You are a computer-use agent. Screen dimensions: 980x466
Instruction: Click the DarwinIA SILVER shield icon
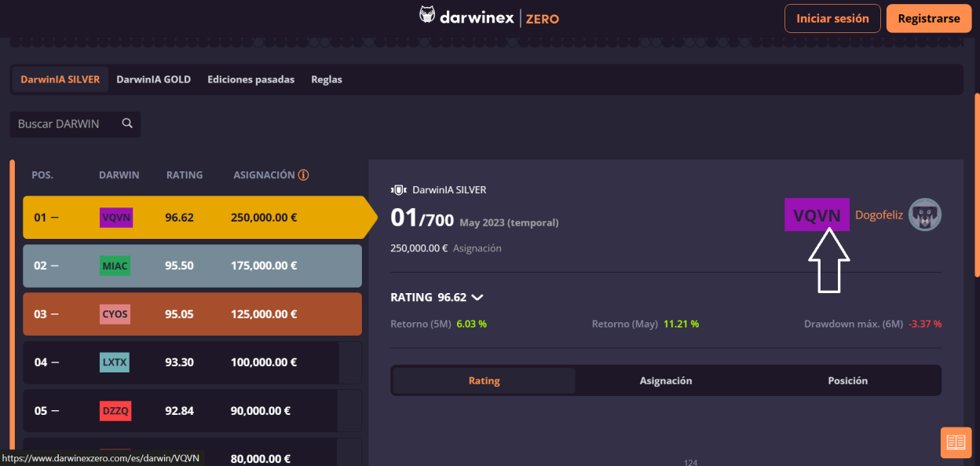pos(398,189)
